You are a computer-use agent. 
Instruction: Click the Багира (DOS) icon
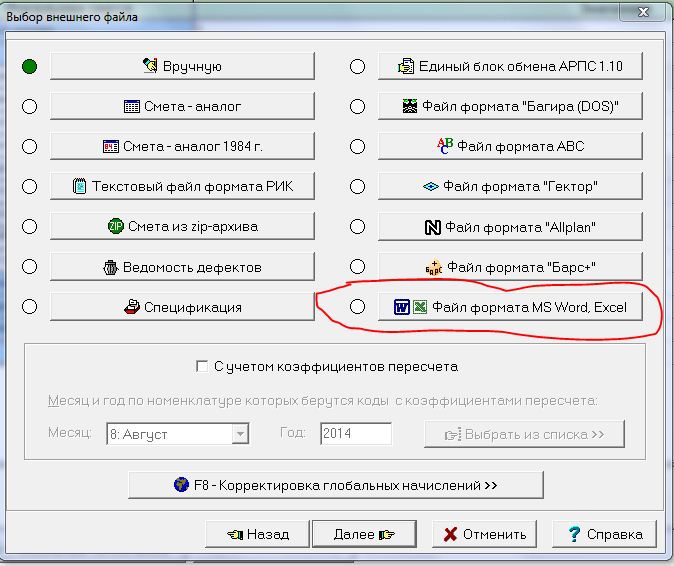pyautogui.click(x=410, y=106)
